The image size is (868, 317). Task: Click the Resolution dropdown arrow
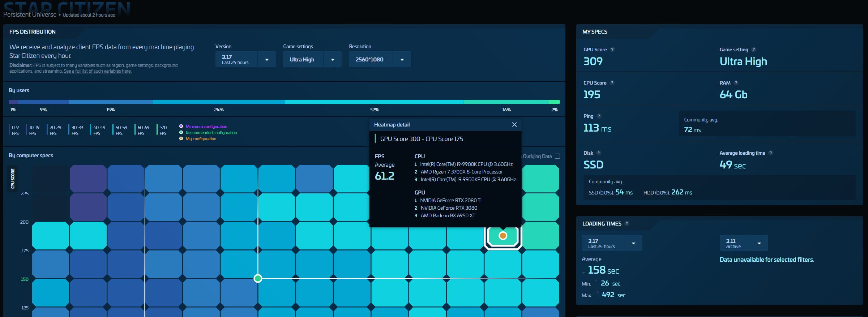tap(402, 60)
